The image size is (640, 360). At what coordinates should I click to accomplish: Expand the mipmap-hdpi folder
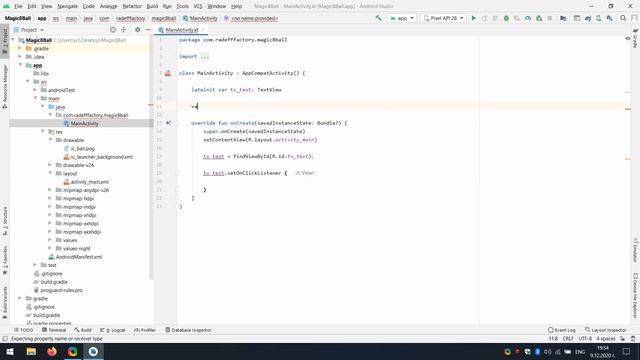[50, 198]
